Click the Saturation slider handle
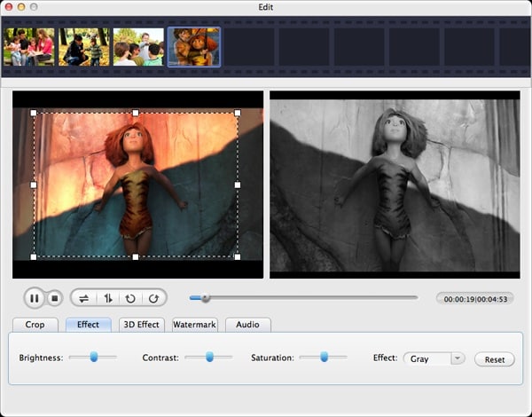This screenshot has width=532, height=417. pyautogui.click(x=325, y=357)
